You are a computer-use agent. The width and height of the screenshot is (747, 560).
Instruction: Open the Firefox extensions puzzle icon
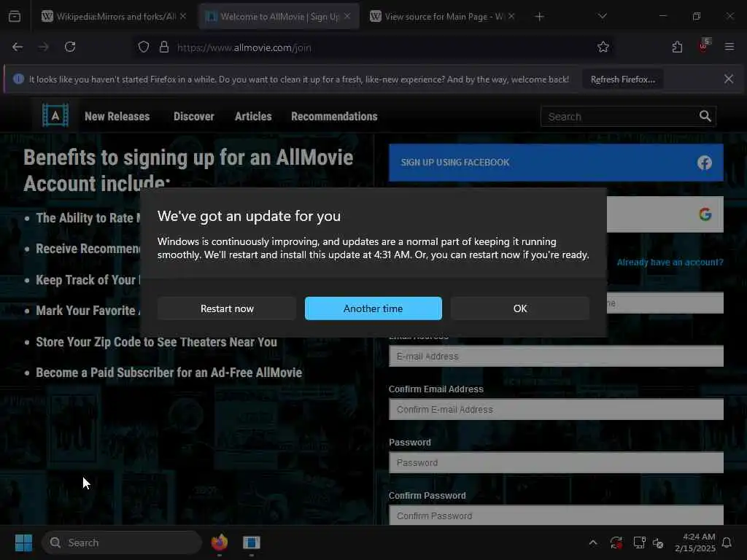tap(677, 47)
